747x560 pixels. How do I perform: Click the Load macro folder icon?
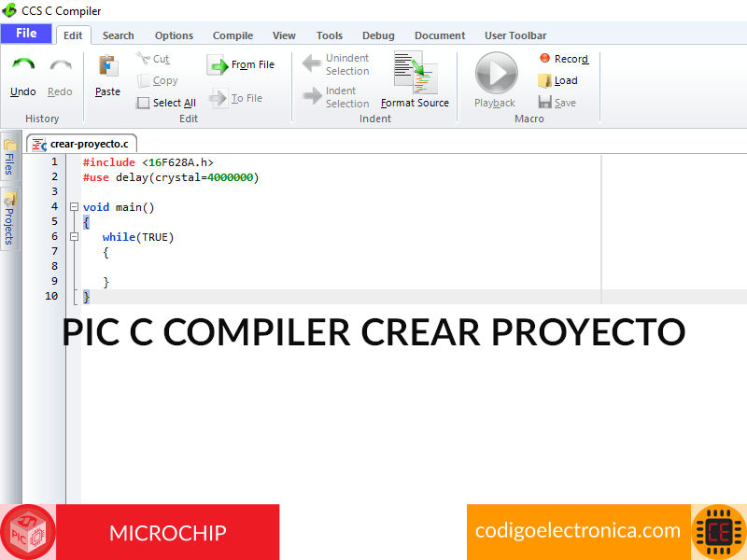click(x=544, y=80)
